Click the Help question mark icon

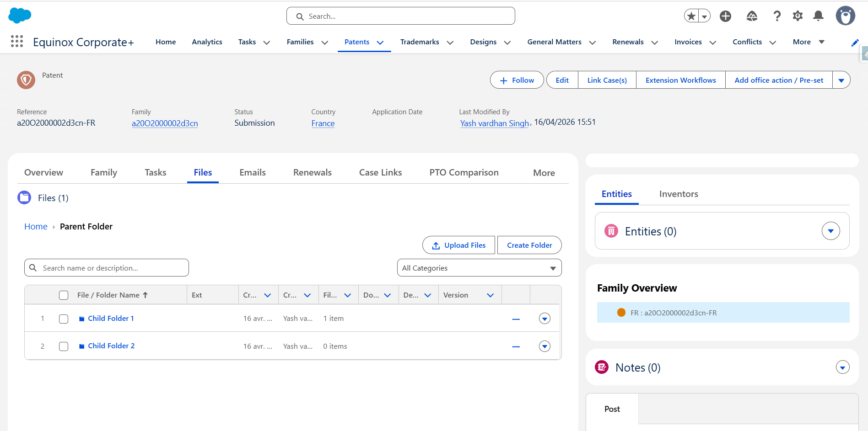777,16
